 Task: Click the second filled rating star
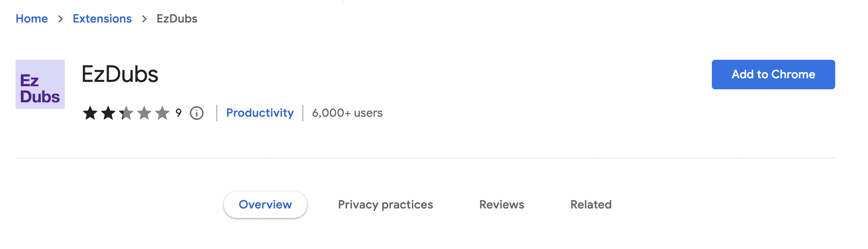pos(108,113)
